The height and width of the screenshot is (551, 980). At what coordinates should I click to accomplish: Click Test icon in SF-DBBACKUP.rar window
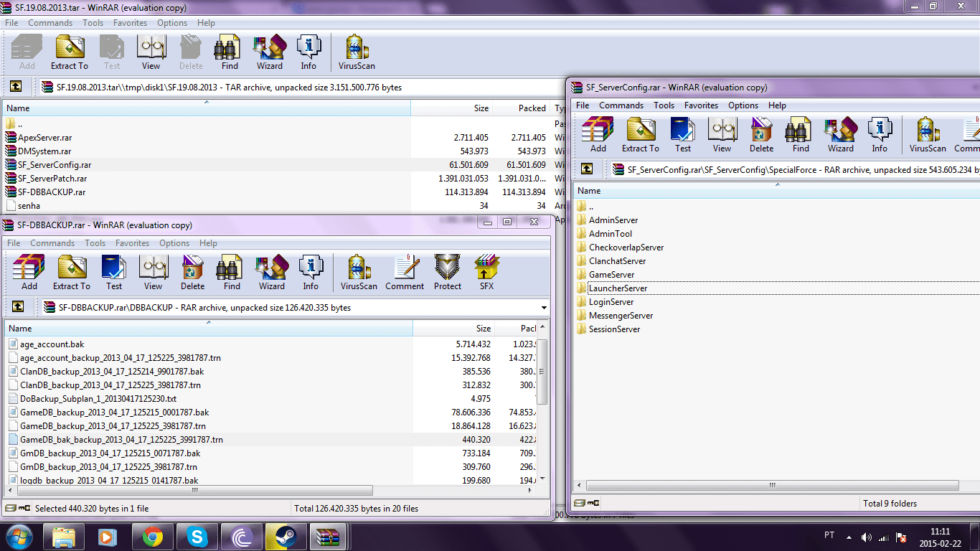(x=114, y=272)
